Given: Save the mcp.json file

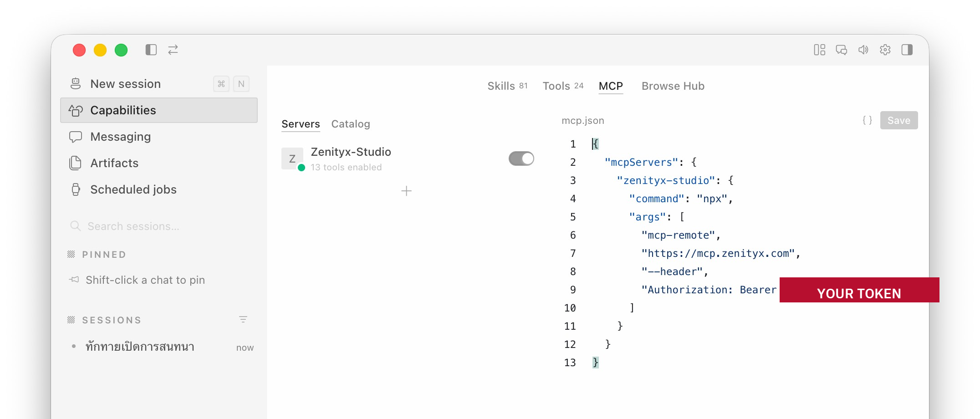Looking at the screenshot, I should click(899, 120).
